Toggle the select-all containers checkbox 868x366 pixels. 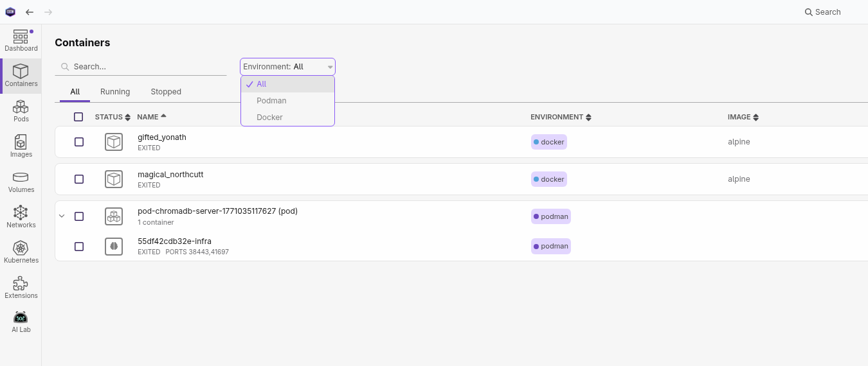78,117
